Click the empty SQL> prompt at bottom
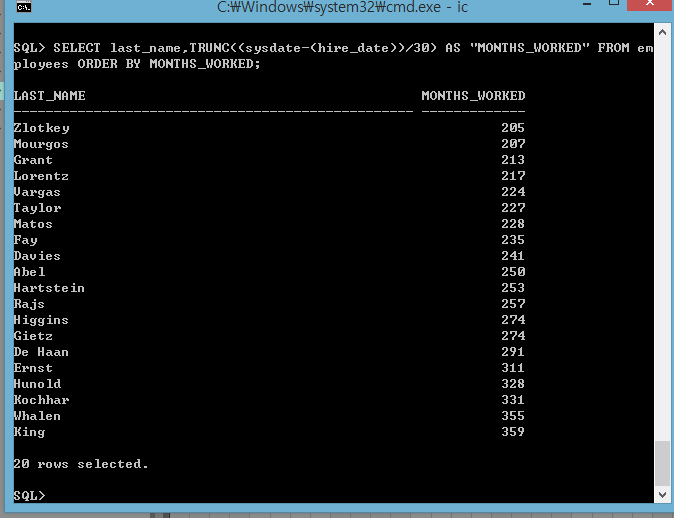 (29, 496)
